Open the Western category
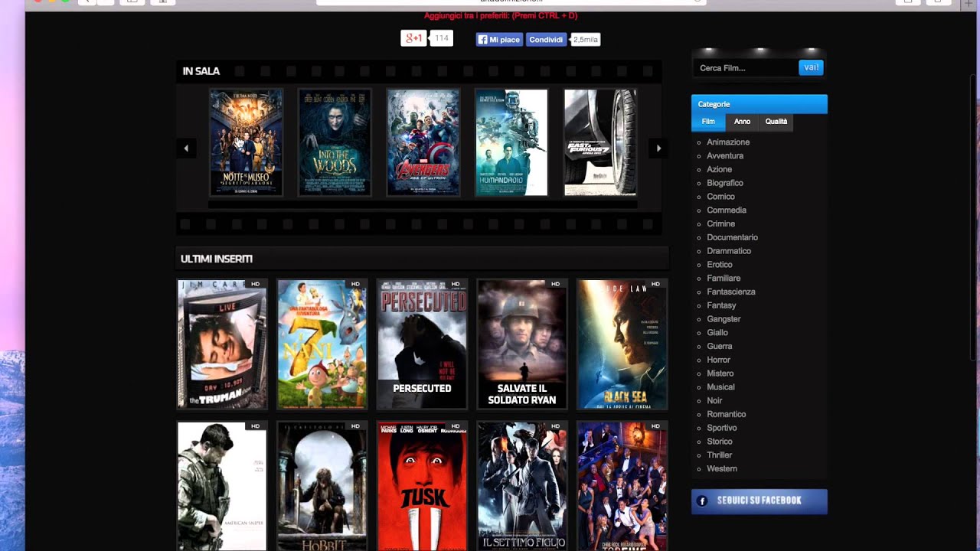 coord(722,469)
